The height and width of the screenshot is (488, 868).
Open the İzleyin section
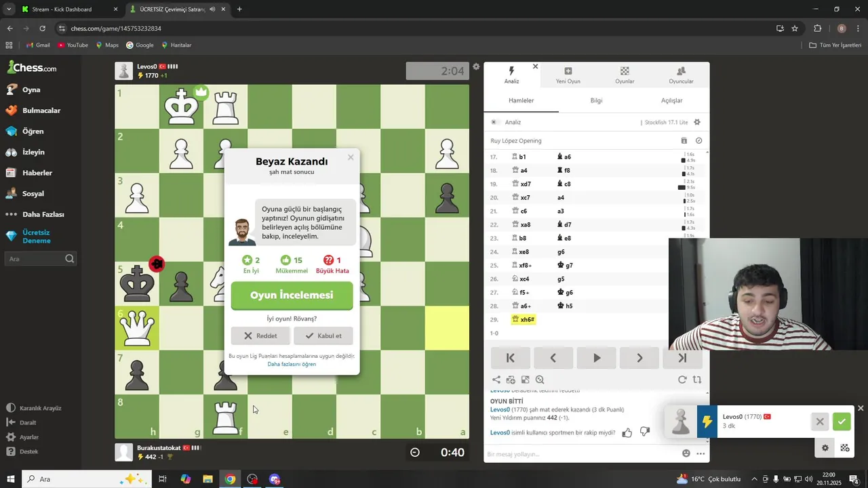pyautogui.click(x=32, y=152)
